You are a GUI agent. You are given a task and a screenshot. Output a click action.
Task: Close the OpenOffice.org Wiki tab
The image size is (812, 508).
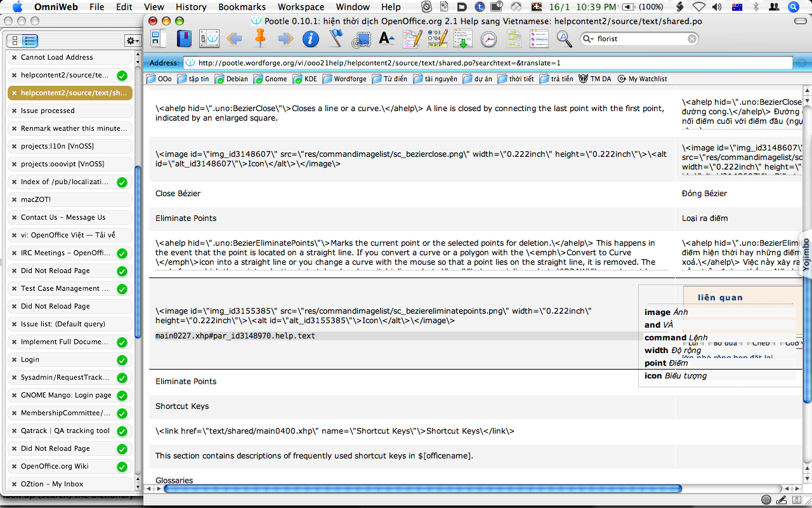point(15,466)
